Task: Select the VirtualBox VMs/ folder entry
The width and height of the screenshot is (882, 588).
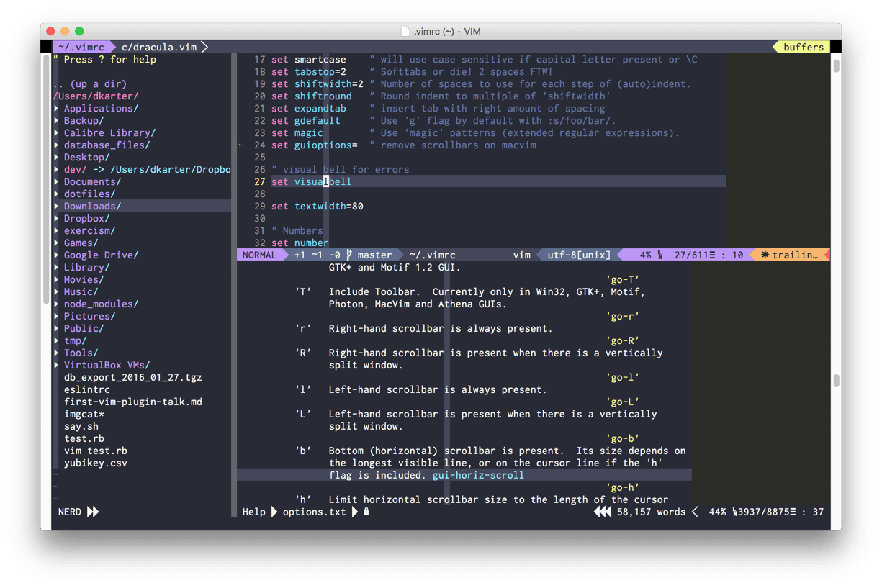Action: coord(107,366)
